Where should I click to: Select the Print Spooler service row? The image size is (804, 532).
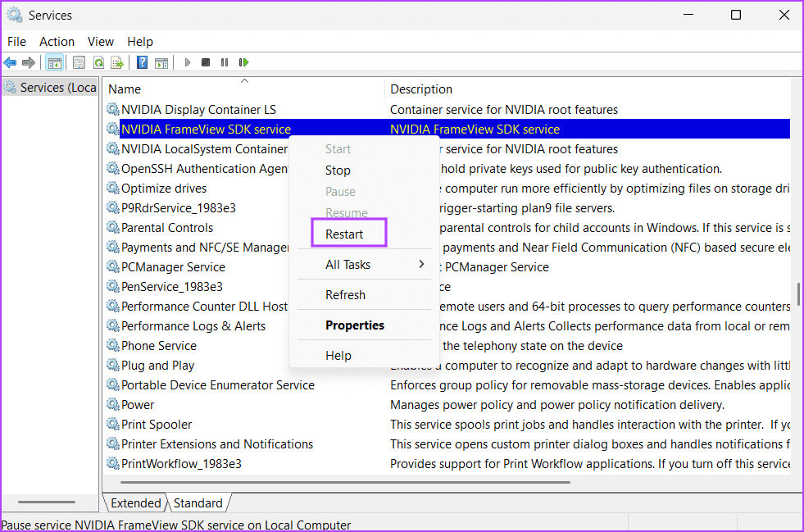click(157, 425)
